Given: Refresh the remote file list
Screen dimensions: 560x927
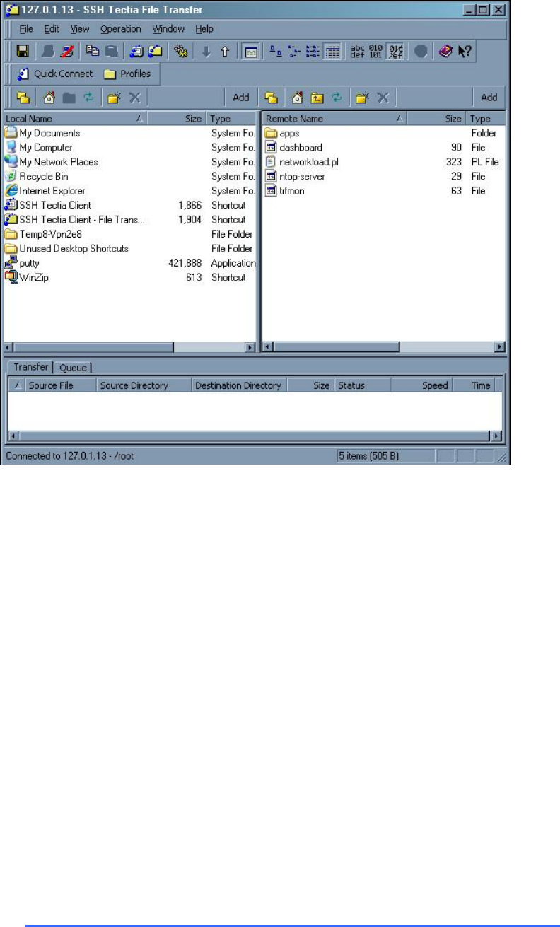Looking at the screenshot, I should [336, 98].
